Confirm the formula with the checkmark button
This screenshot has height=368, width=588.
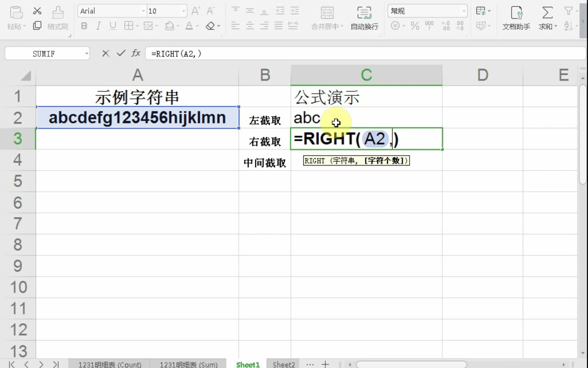point(121,53)
